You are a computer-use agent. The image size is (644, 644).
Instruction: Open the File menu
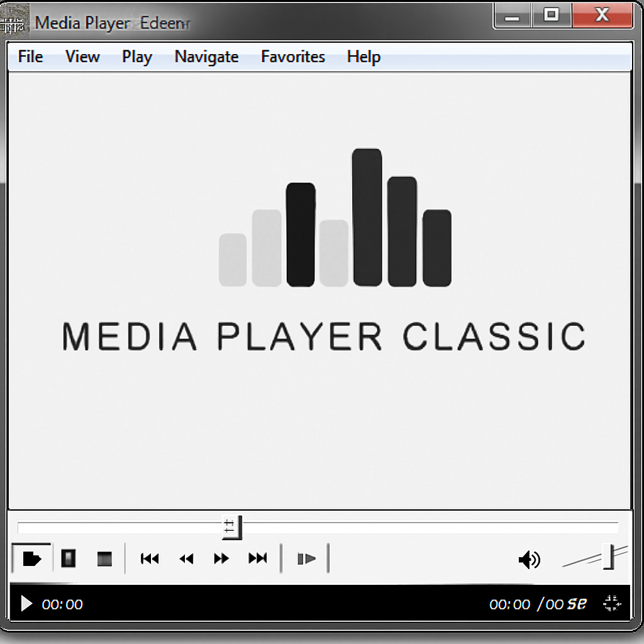29,57
